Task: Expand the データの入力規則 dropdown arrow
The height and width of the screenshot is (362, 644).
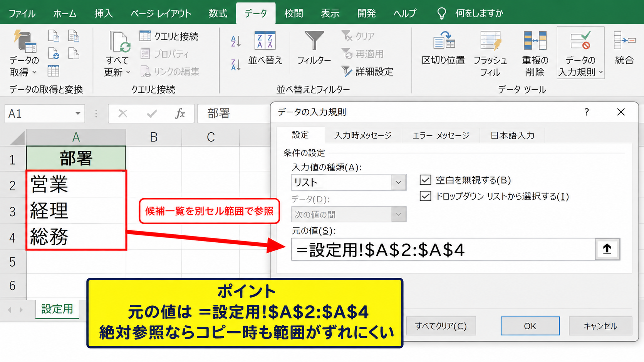Action: click(600, 72)
